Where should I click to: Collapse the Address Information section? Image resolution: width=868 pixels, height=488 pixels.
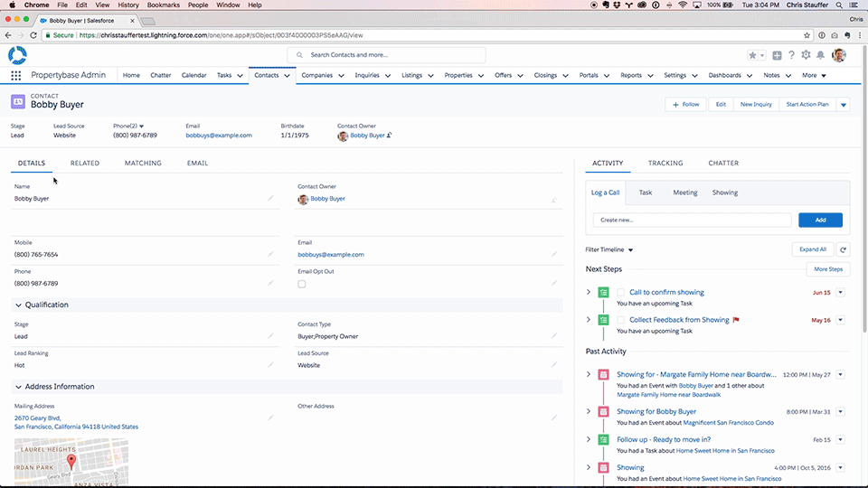click(x=18, y=387)
